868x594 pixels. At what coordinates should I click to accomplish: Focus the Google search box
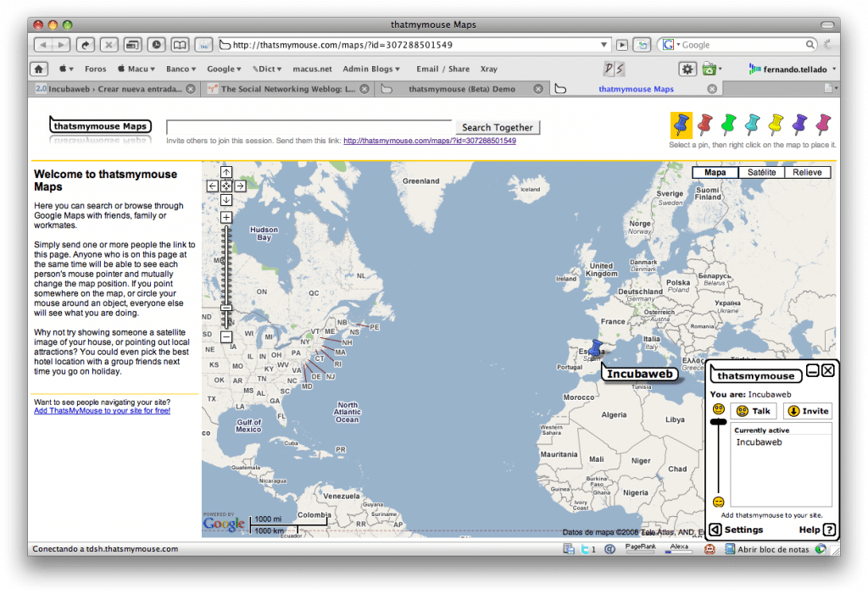point(741,45)
